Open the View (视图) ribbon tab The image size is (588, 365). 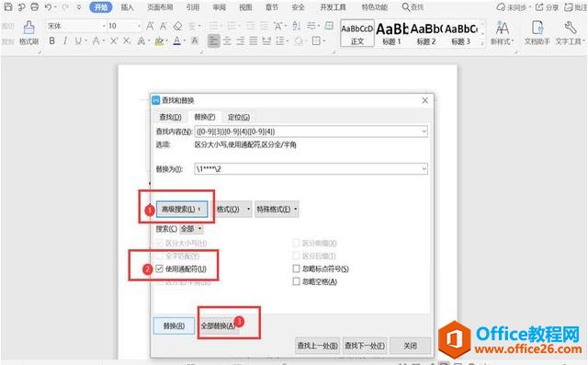pos(245,7)
